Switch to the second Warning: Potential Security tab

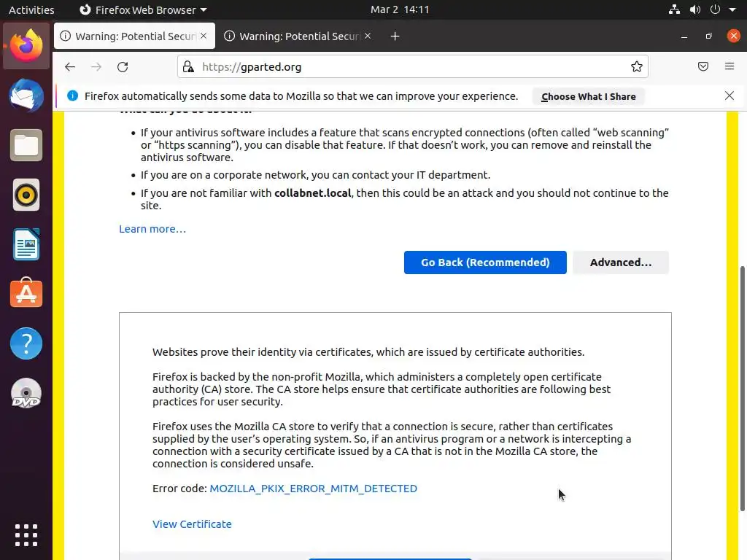pyautogui.click(x=298, y=36)
